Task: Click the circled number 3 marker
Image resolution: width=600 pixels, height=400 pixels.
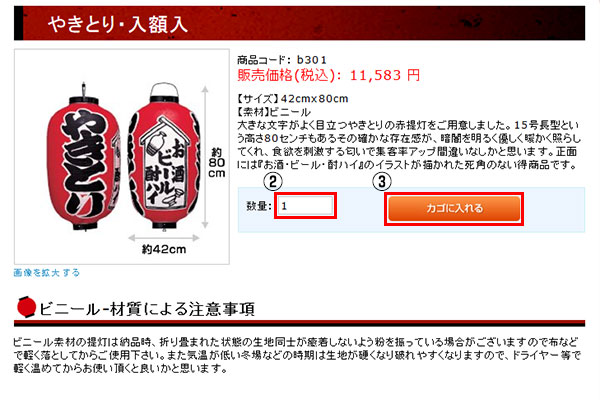Action: tap(382, 181)
